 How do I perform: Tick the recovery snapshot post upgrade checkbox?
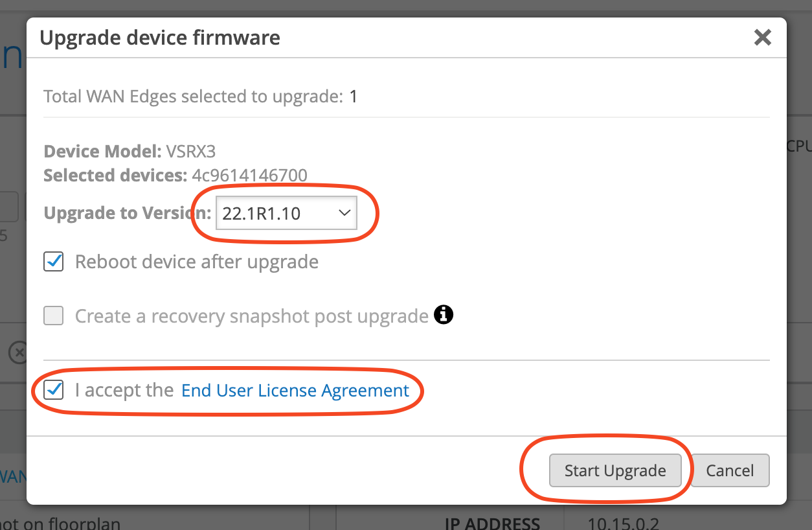54,316
